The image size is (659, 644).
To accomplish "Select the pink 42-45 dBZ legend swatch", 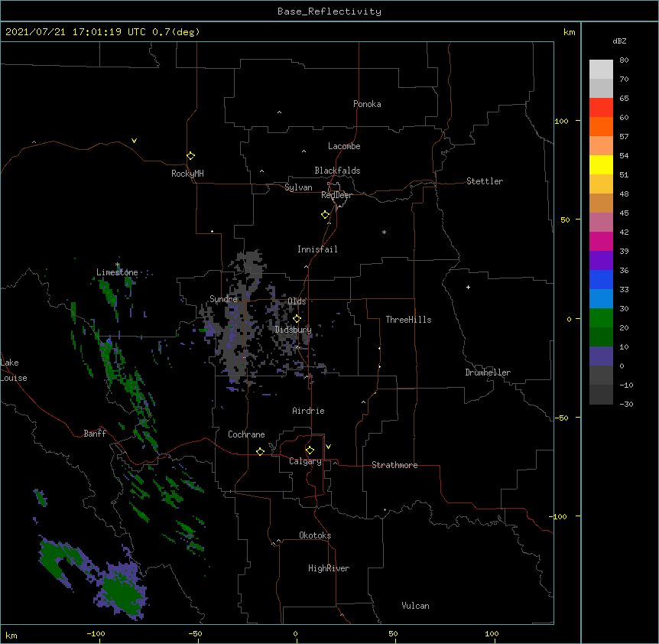I will (601, 223).
